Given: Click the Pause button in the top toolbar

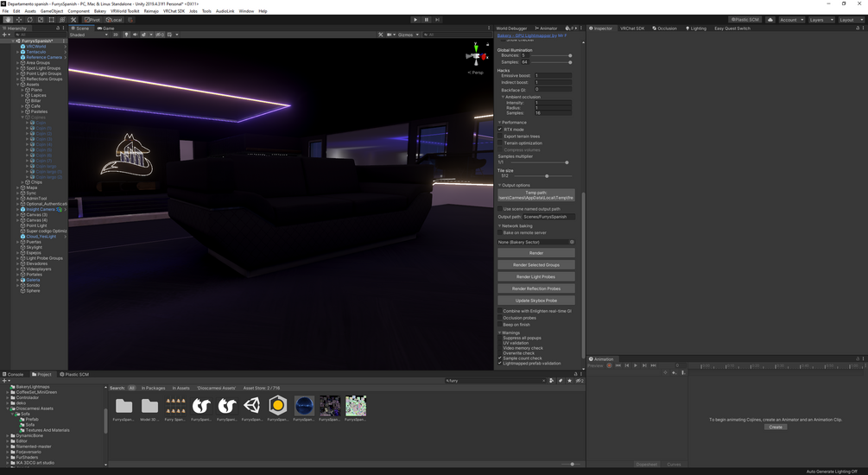Looking at the screenshot, I should tap(427, 19).
